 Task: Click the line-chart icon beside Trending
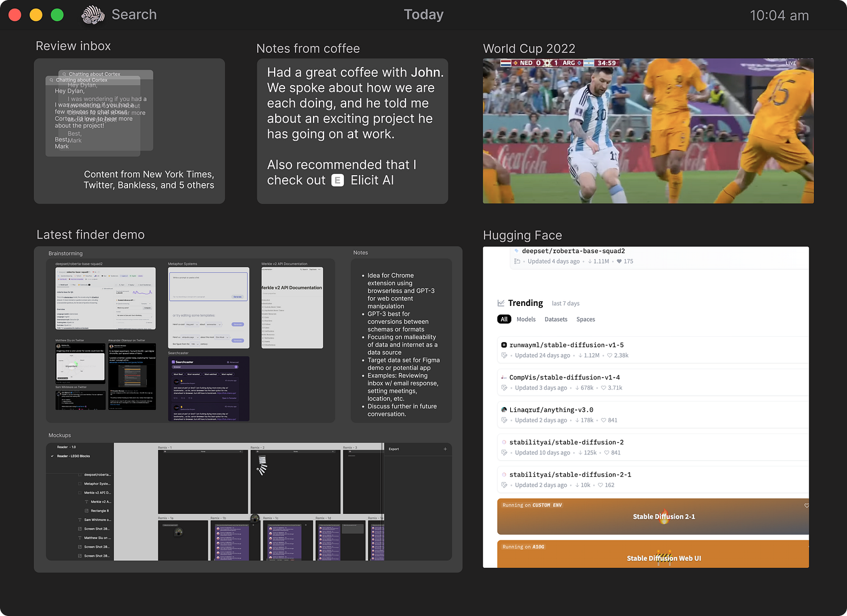pos(501,302)
